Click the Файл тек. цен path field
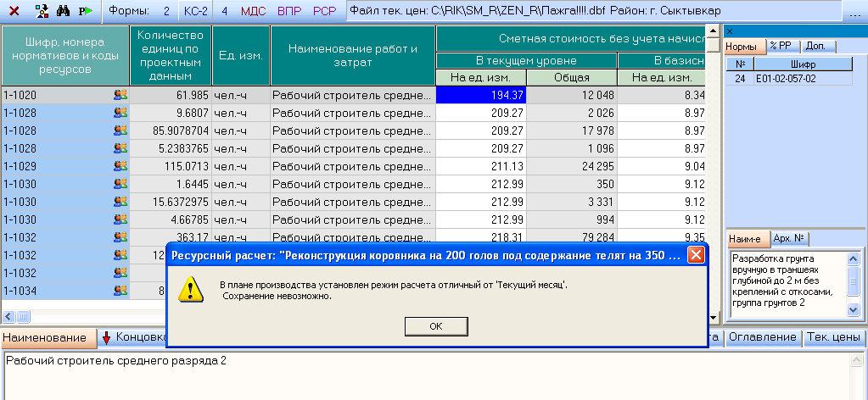Viewport: 868px width, 400px height. click(593, 11)
